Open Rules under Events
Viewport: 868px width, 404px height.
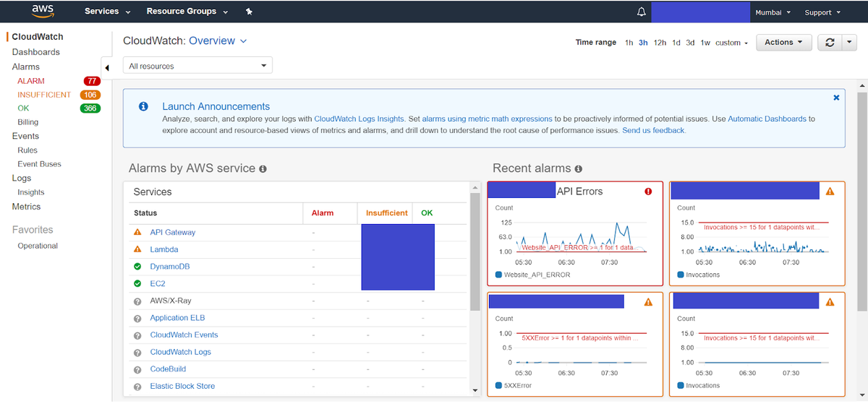point(27,150)
